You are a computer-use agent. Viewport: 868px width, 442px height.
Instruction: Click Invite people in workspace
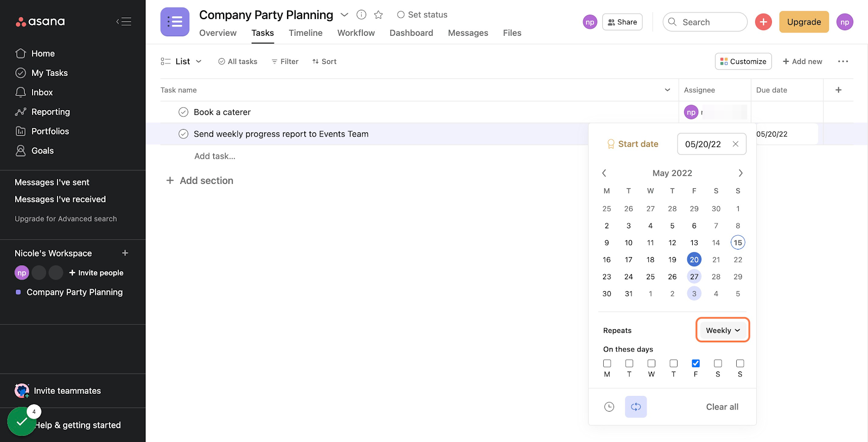click(x=96, y=273)
